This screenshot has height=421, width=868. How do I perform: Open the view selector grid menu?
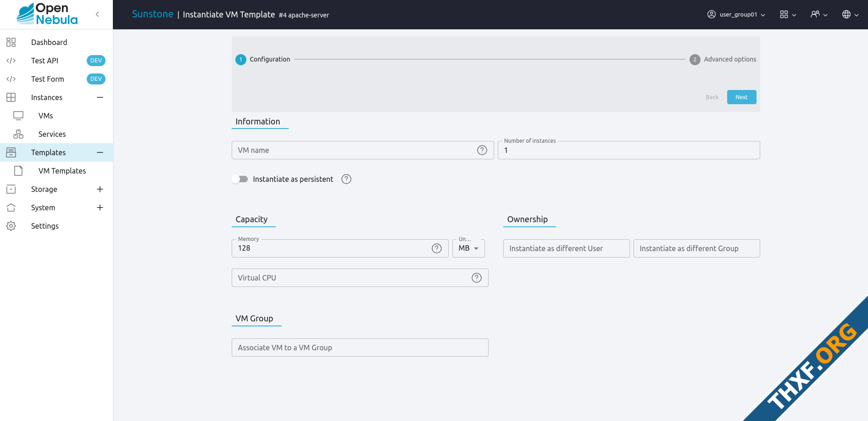tap(788, 14)
